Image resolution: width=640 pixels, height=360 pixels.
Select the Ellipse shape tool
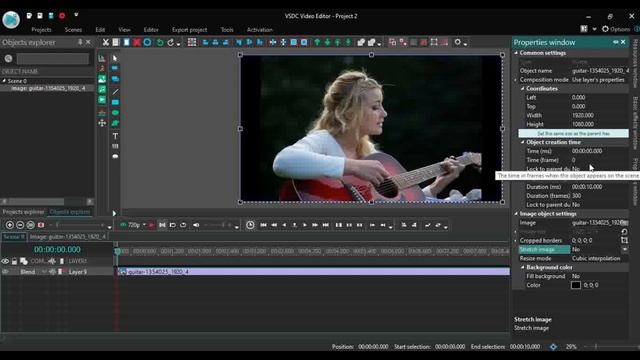point(116,113)
